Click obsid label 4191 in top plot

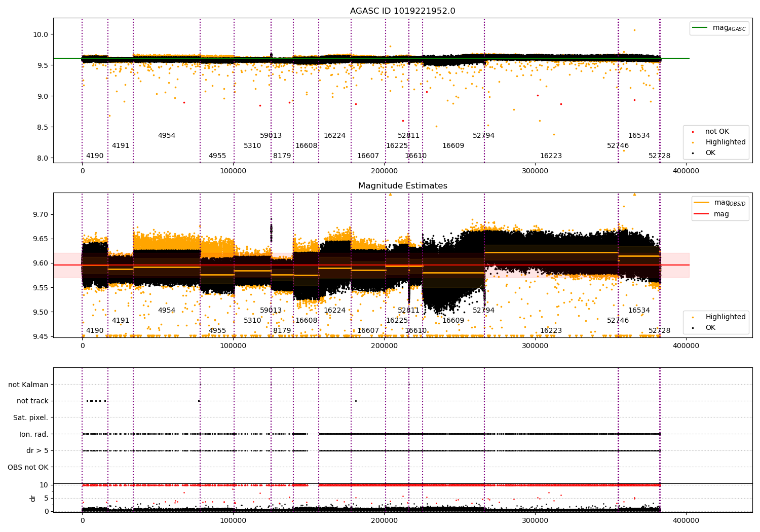tap(121, 146)
